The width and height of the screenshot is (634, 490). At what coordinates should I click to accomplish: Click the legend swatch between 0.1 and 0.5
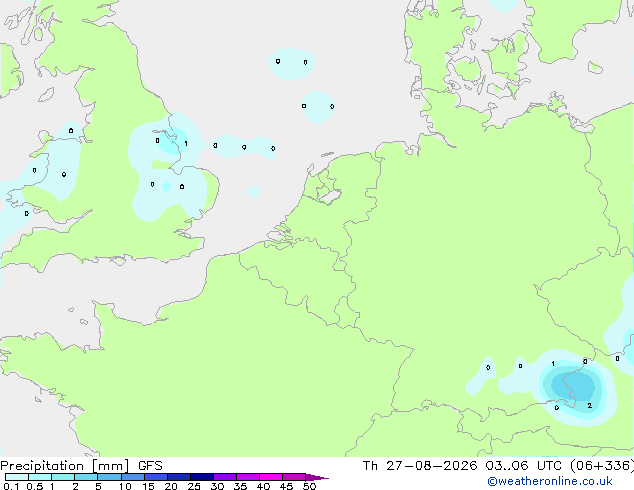click(17, 477)
